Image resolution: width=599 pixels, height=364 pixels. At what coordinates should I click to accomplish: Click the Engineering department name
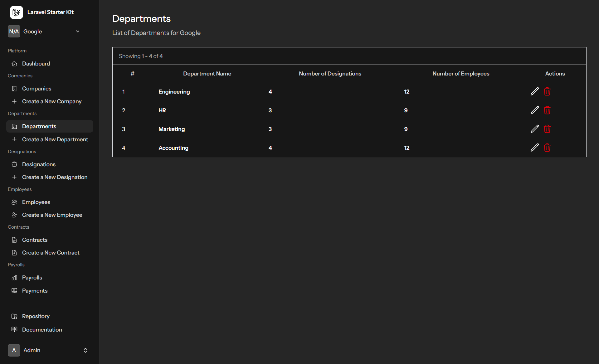174,92
